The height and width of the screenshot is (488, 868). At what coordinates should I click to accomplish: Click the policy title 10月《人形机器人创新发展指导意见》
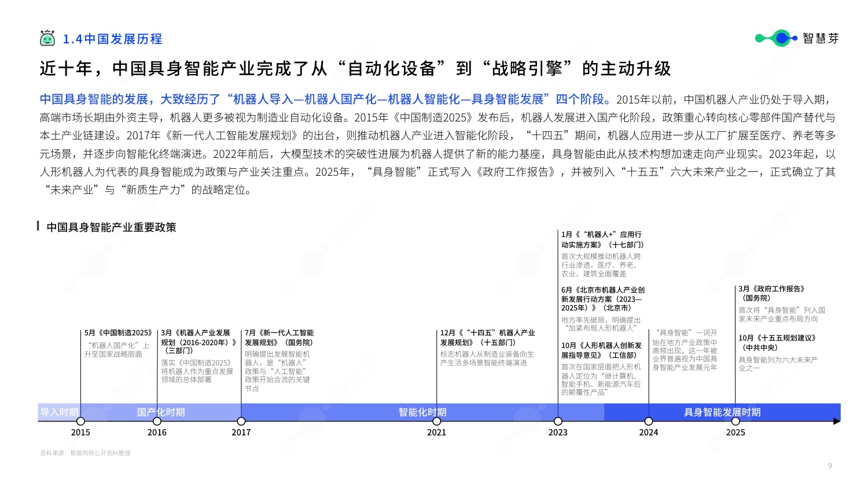click(601, 350)
